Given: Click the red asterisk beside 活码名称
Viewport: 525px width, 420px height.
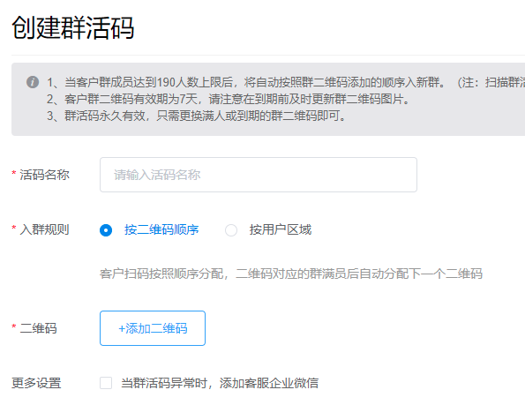Looking at the screenshot, I should pos(14,173).
